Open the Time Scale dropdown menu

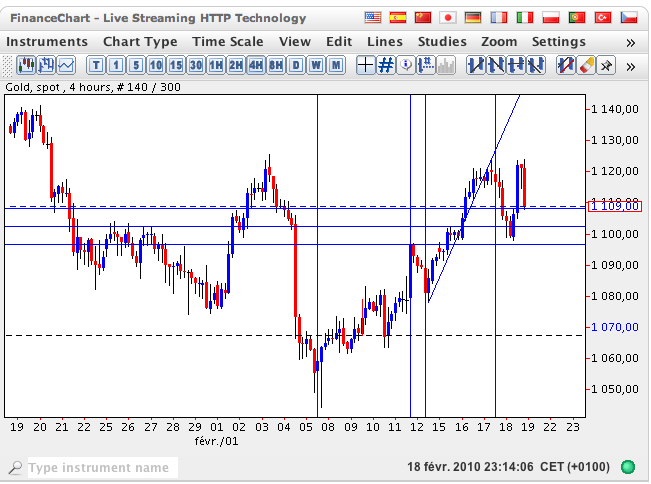tap(229, 41)
